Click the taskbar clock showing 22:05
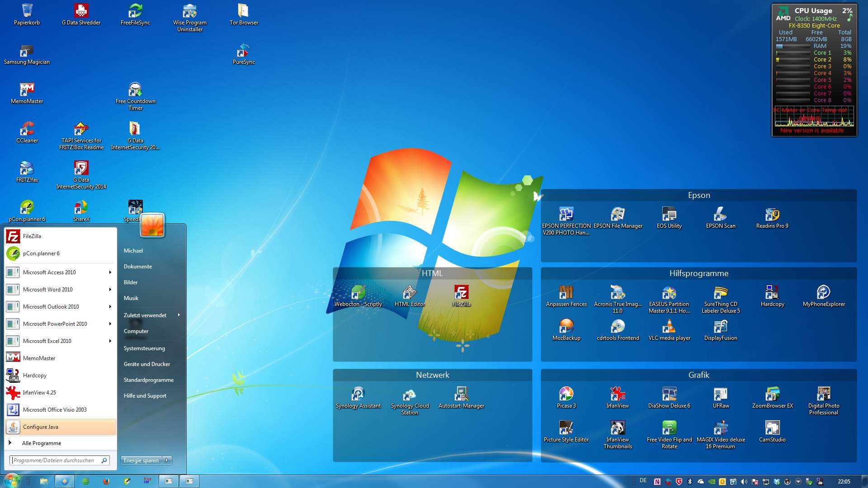Image resolution: width=868 pixels, height=488 pixels. click(x=844, y=482)
